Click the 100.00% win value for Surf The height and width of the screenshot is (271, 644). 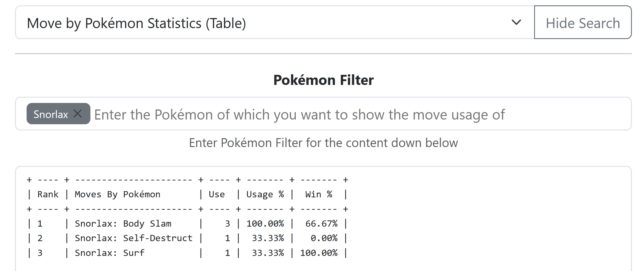(318, 253)
